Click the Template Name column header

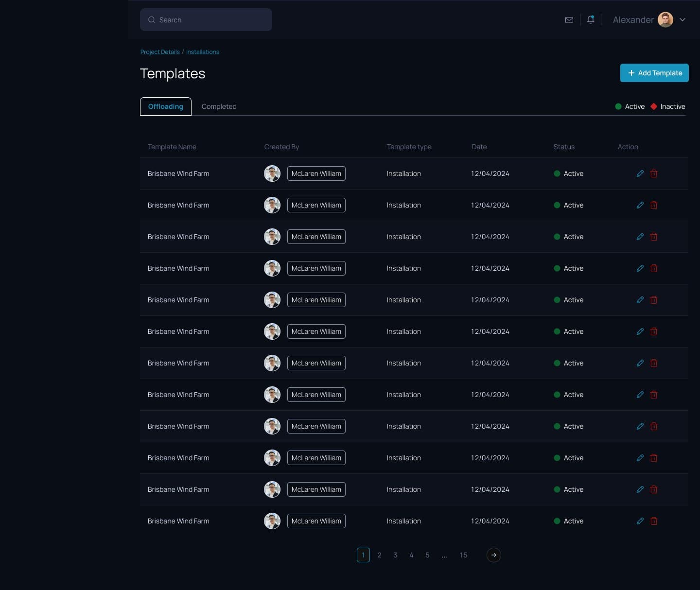[172, 147]
